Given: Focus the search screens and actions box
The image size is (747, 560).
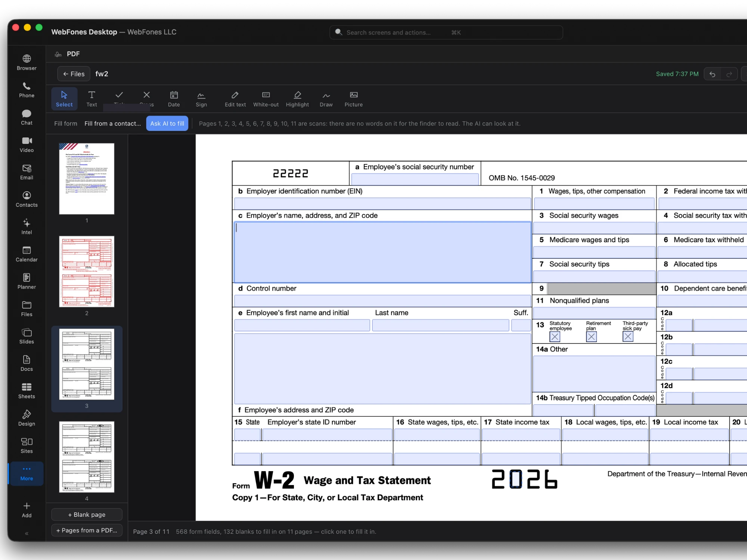Looking at the screenshot, I should [446, 32].
